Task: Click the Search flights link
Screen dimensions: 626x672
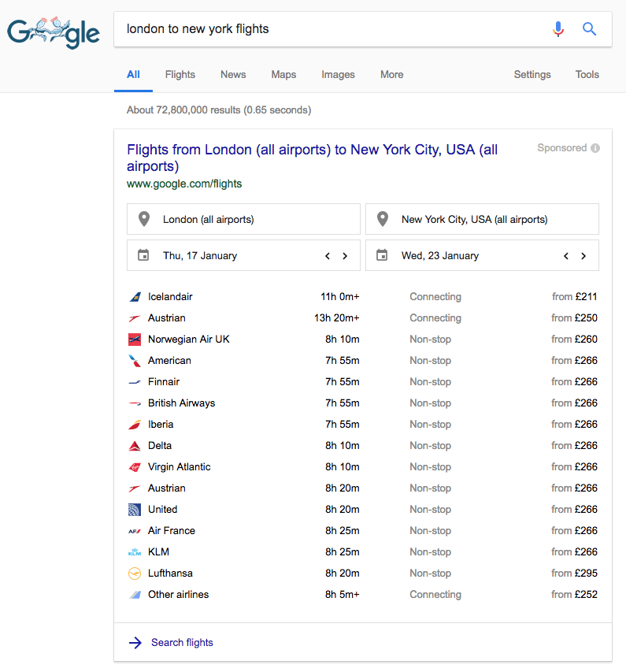Action: click(182, 642)
